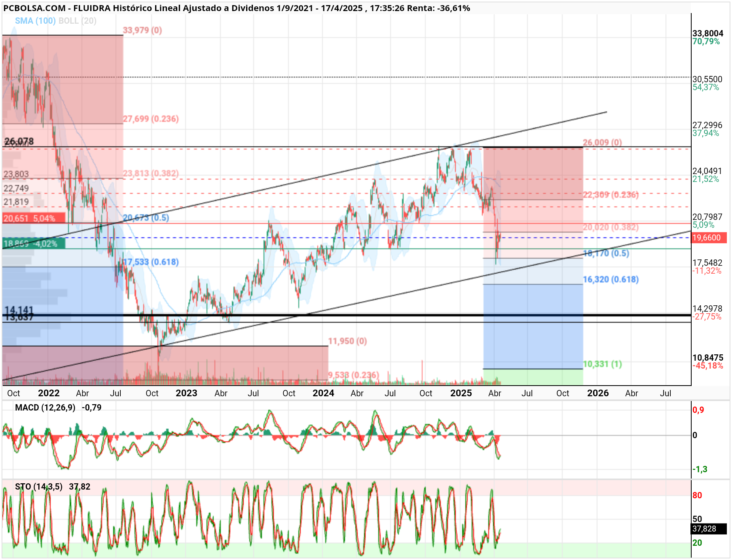Click the 18,170 (0.5) Fibonacci label
The image size is (732, 560).
pyautogui.click(x=606, y=253)
